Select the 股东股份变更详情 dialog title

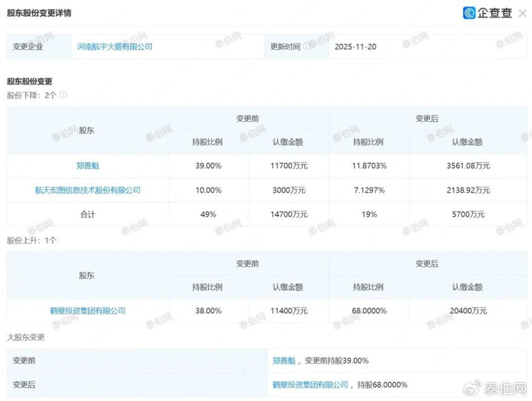[39, 13]
